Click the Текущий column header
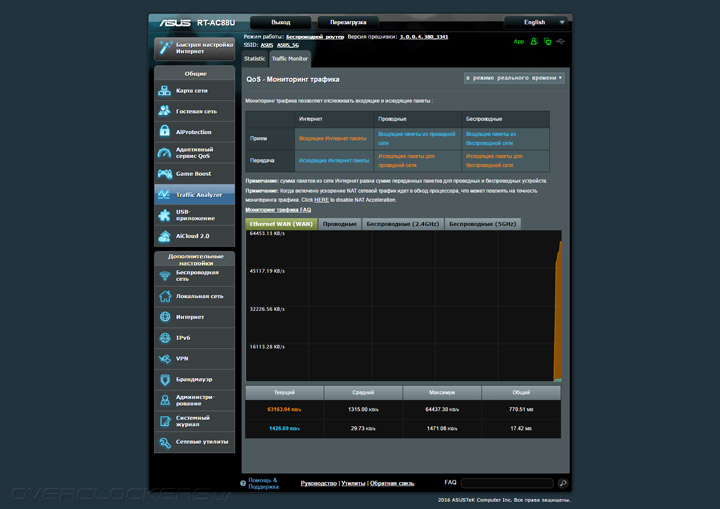720x509 pixels. point(284,392)
